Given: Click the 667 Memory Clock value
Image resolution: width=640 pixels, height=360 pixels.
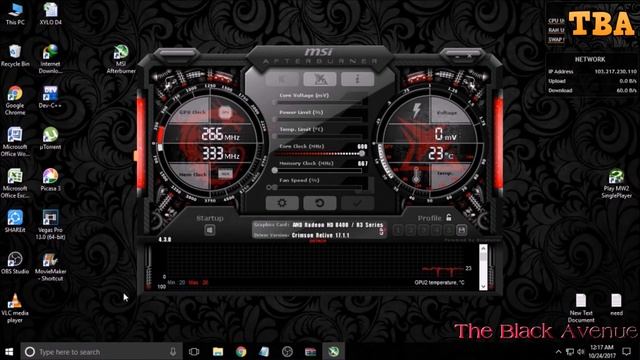Looking at the screenshot, I should 362,163.
